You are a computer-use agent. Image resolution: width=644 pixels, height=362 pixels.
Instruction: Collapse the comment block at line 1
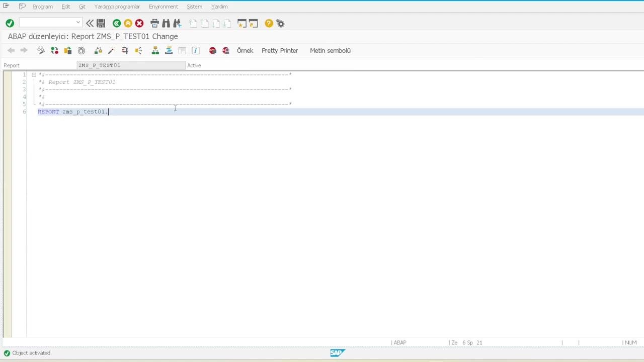pos(34,74)
